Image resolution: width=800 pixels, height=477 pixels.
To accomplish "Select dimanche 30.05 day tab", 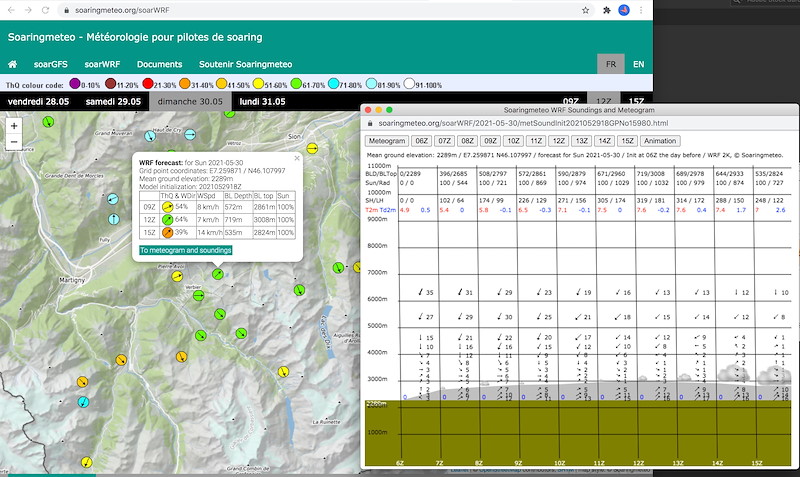I will click(x=190, y=102).
